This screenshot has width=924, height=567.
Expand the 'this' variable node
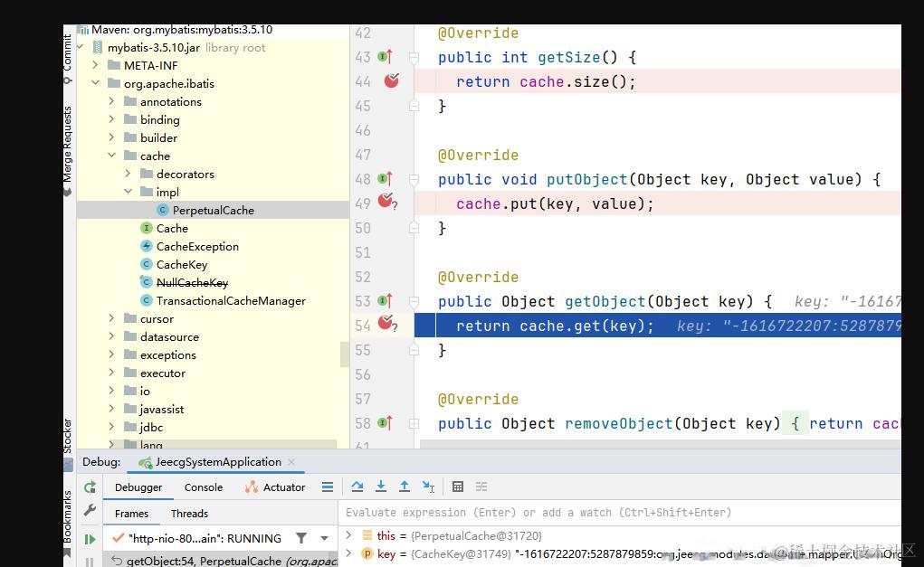348,535
